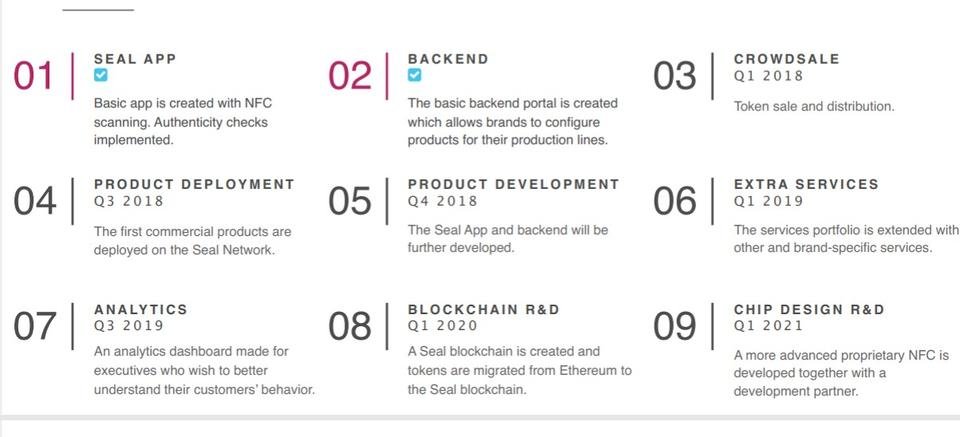
Task: Select the Q1 2018 crowdsale date
Action: coord(768,76)
